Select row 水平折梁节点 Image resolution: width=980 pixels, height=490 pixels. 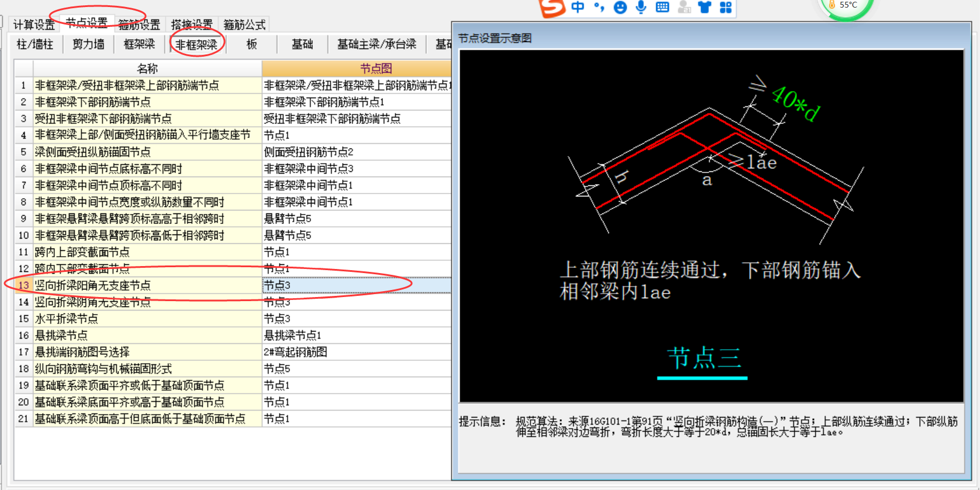click(x=147, y=319)
